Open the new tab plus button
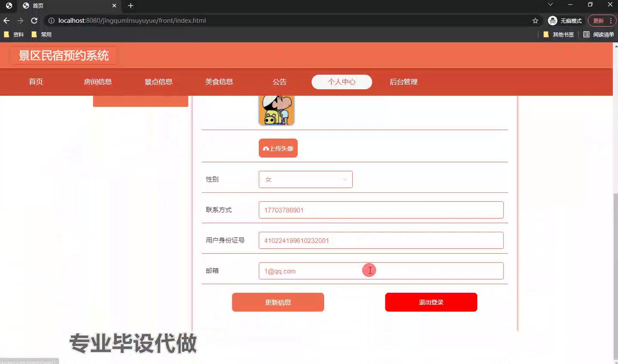The image size is (618, 364). [130, 6]
